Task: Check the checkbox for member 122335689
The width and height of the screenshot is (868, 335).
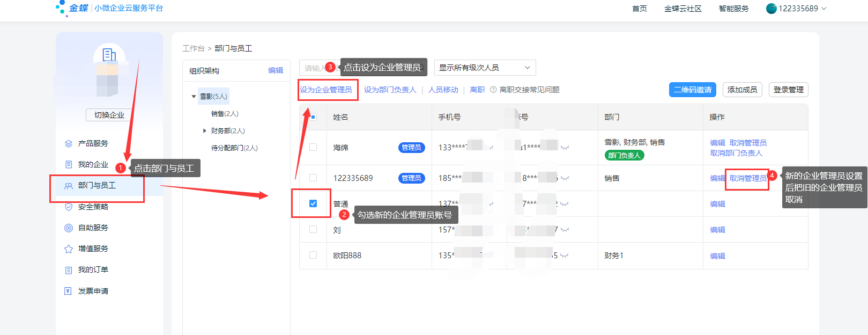Action: click(313, 178)
